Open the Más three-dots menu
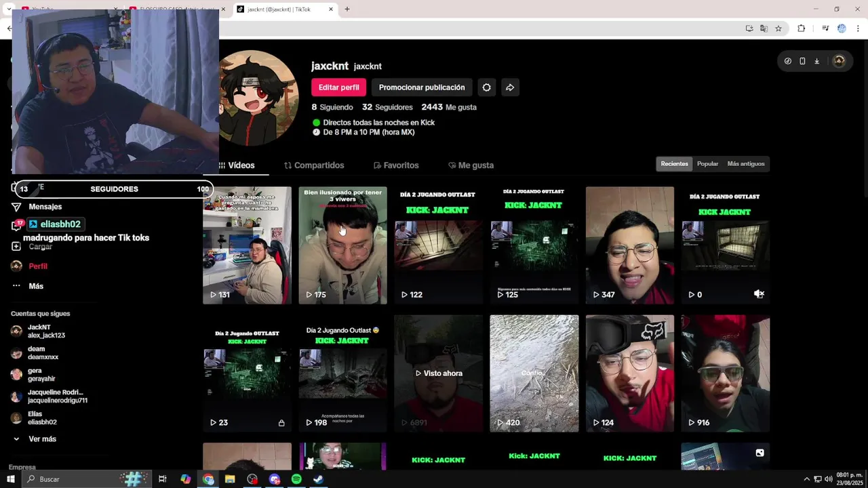This screenshot has width=868, height=488. coord(16,286)
